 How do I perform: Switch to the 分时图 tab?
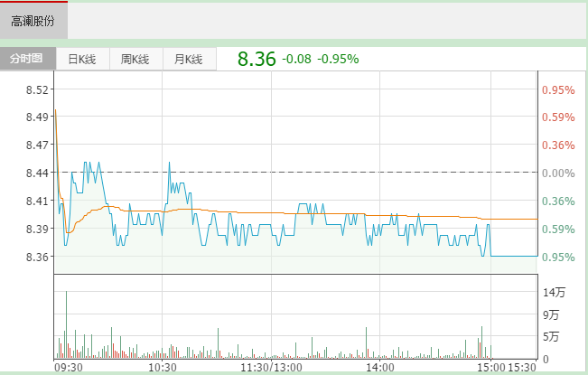coord(27,59)
